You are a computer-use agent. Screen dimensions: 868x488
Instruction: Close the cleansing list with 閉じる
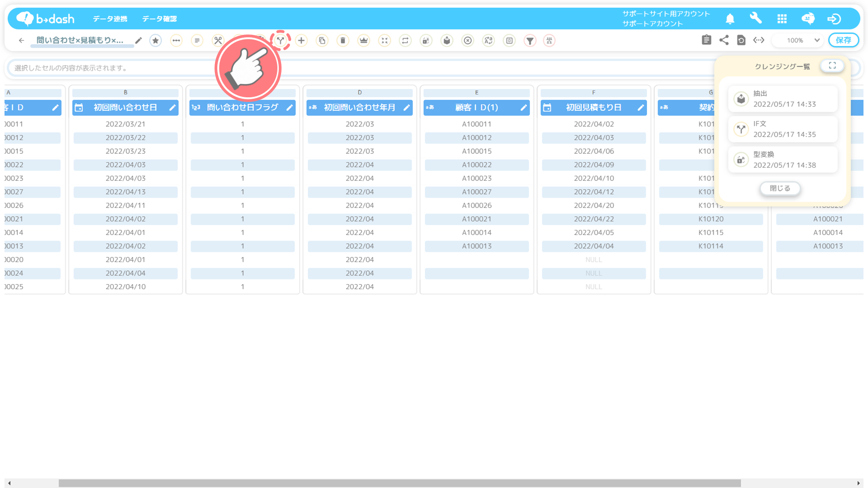pyautogui.click(x=780, y=188)
